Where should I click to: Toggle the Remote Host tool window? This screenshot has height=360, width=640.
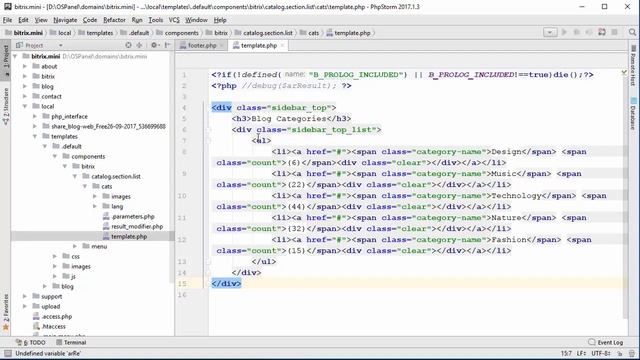point(633,65)
